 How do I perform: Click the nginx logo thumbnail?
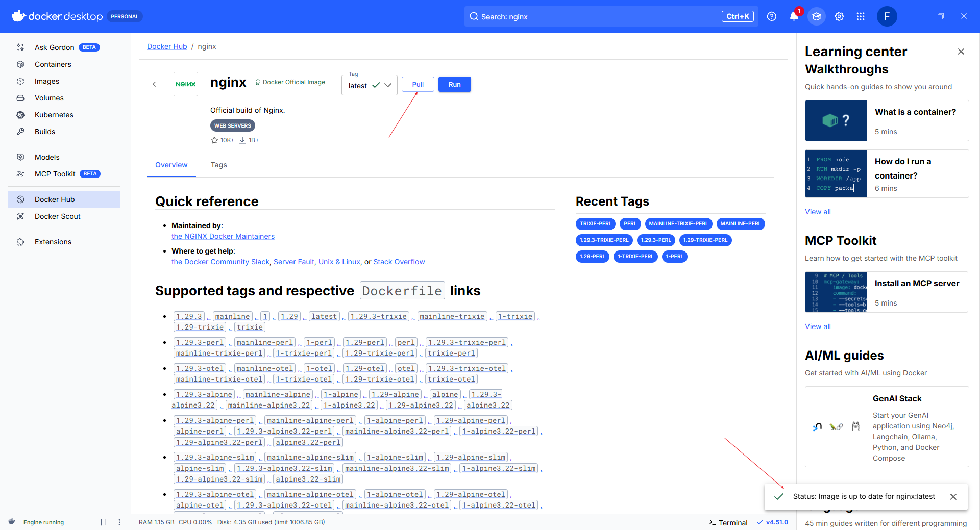pyautogui.click(x=186, y=84)
